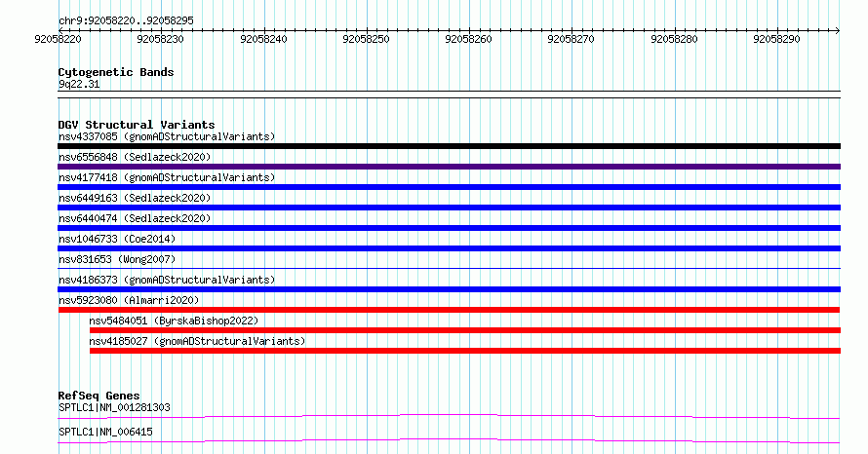The image size is (868, 454).
Task: Open variant nsv6449163 (Sedlazeck2020) label
Action: tap(135, 198)
